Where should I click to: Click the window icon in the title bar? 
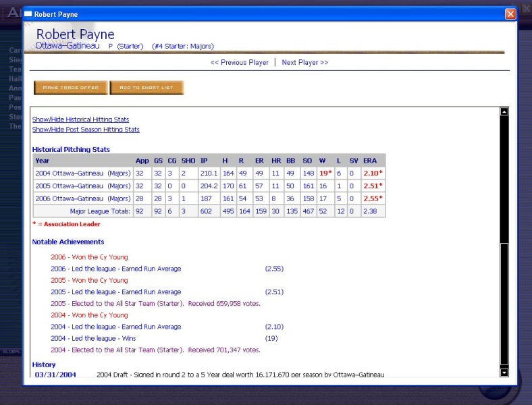[28, 14]
